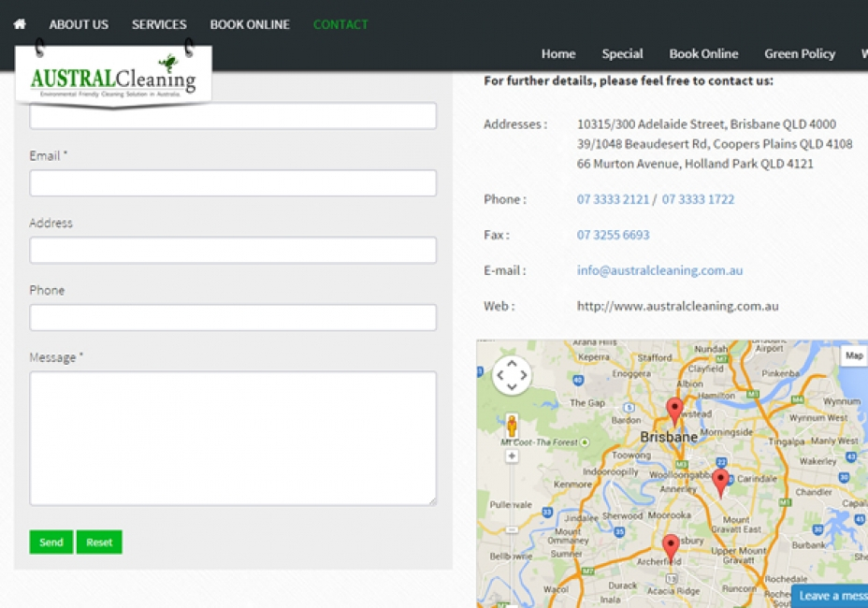Open the Special page link
Screen dimensions: 868x608
point(622,53)
